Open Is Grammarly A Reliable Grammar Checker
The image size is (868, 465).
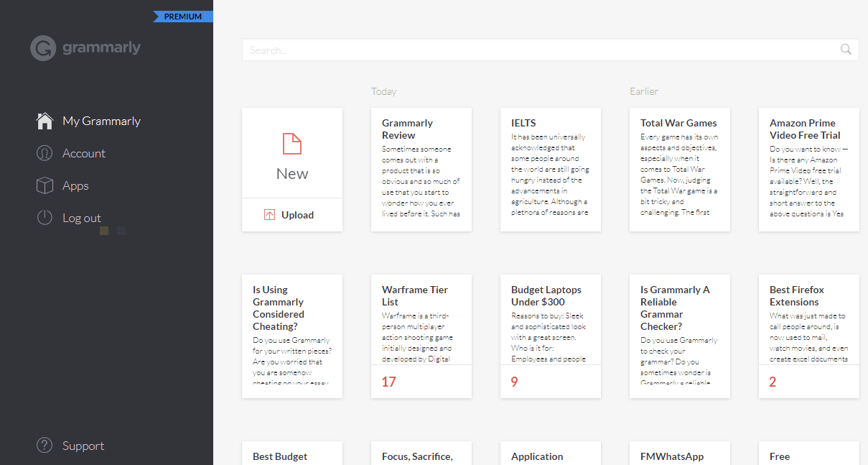click(680, 336)
